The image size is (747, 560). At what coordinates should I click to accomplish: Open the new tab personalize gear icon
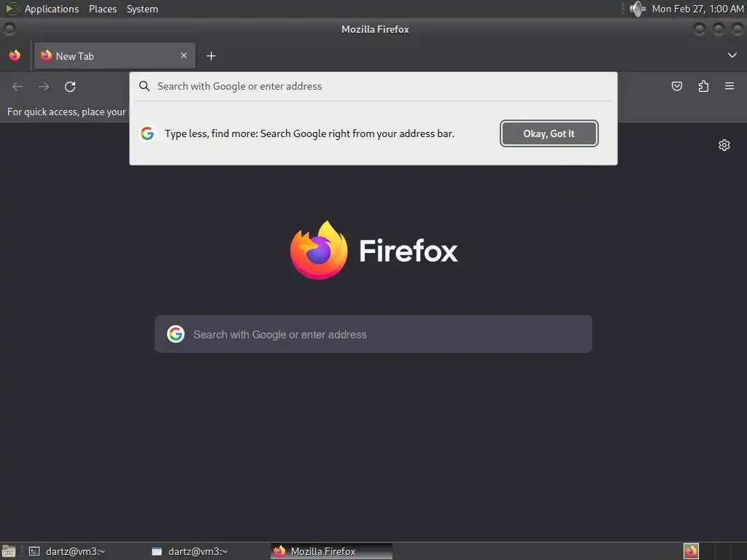pyautogui.click(x=724, y=145)
